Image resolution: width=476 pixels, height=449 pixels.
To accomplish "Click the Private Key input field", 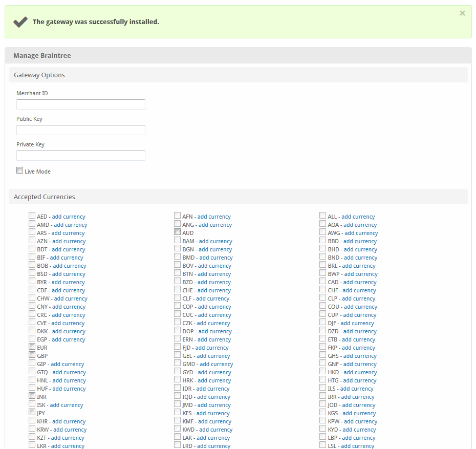I will tap(81, 156).
